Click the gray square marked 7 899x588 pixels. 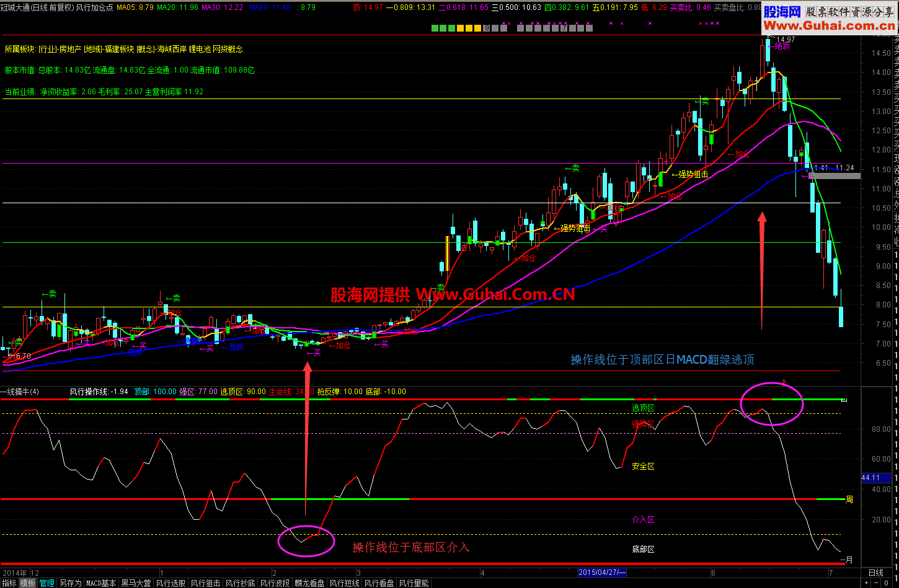click(564, 28)
